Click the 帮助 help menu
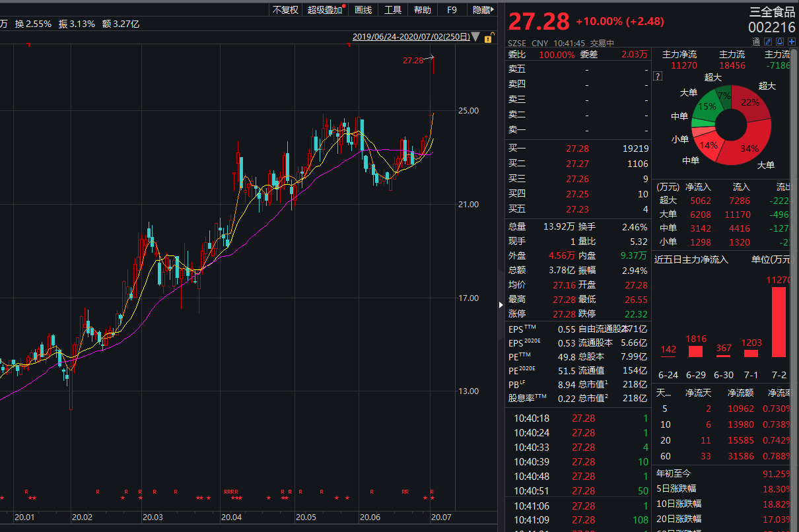The image size is (799, 532). [423, 10]
